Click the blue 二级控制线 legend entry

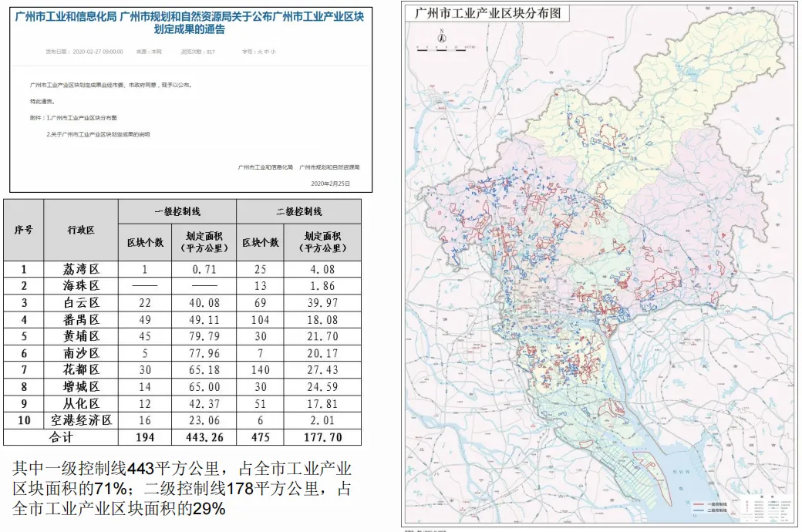click(710, 510)
